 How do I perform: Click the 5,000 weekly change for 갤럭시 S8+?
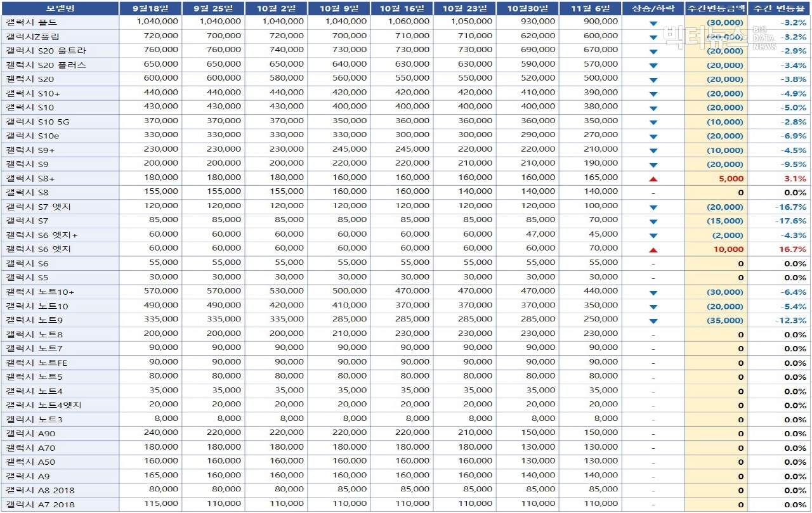[x=731, y=179]
